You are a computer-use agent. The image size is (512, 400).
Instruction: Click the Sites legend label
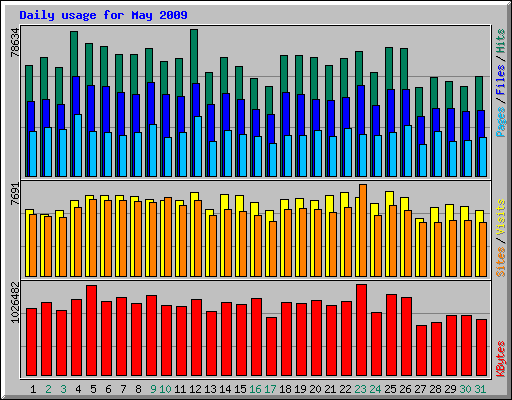[501, 262]
